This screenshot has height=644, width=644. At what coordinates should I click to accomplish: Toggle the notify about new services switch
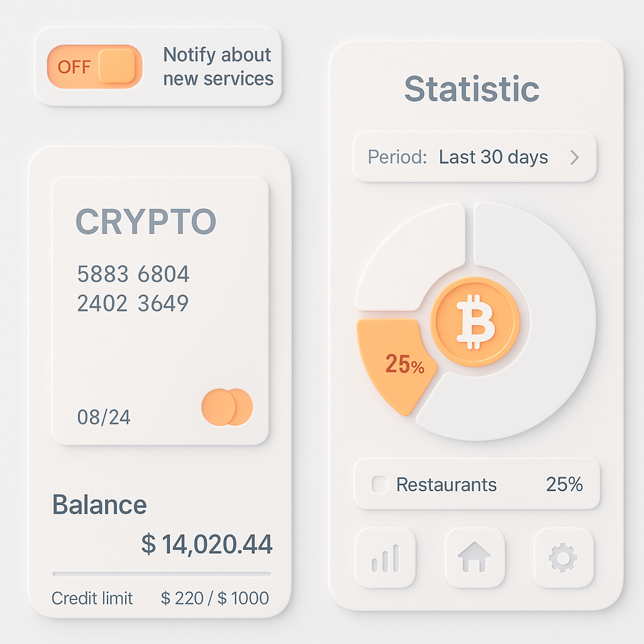[95, 67]
